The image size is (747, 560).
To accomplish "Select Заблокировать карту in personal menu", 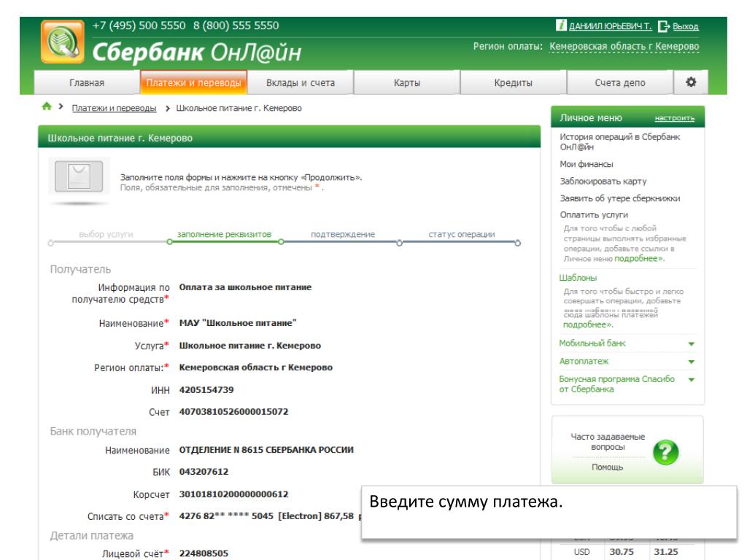I will (x=603, y=182).
